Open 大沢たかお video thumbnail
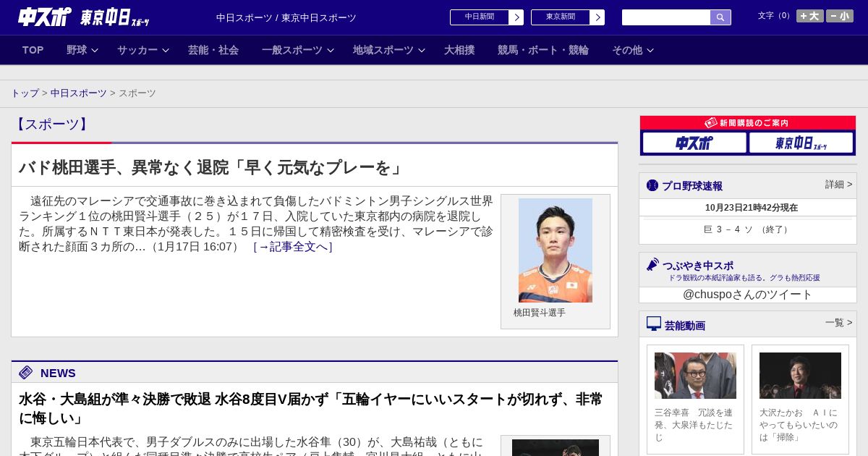The height and width of the screenshot is (456, 868). tap(800, 376)
